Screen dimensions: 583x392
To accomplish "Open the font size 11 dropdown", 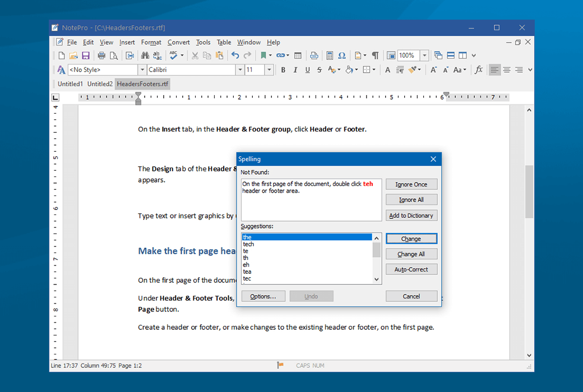I will click(269, 70).
